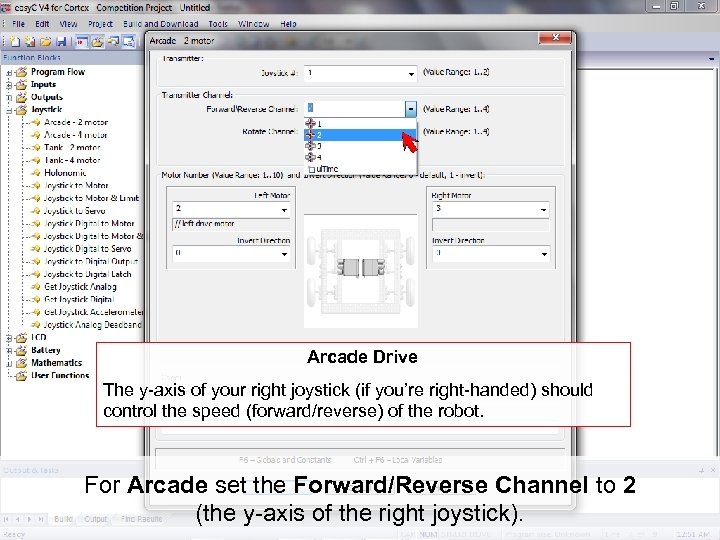Open the View menu
Image resolution: width=720 pixels, height=540 pixels.
point(68,24)
